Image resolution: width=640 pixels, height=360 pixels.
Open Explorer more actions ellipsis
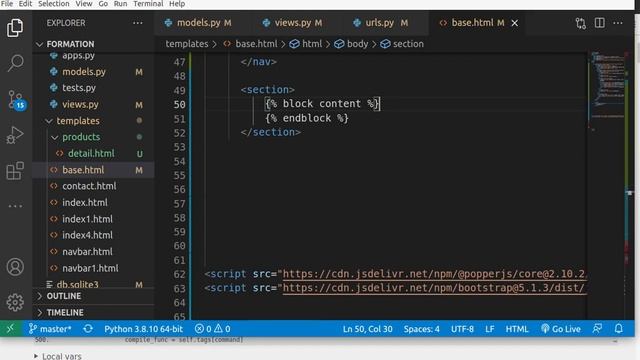tap(138, 23)
